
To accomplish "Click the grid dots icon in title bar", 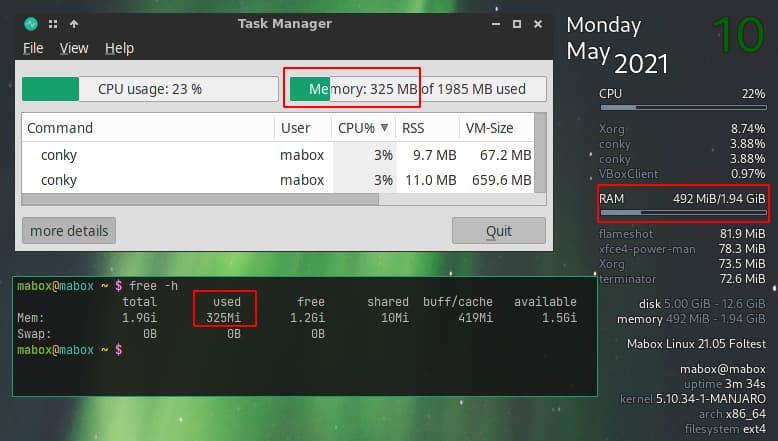I will 52,23.
